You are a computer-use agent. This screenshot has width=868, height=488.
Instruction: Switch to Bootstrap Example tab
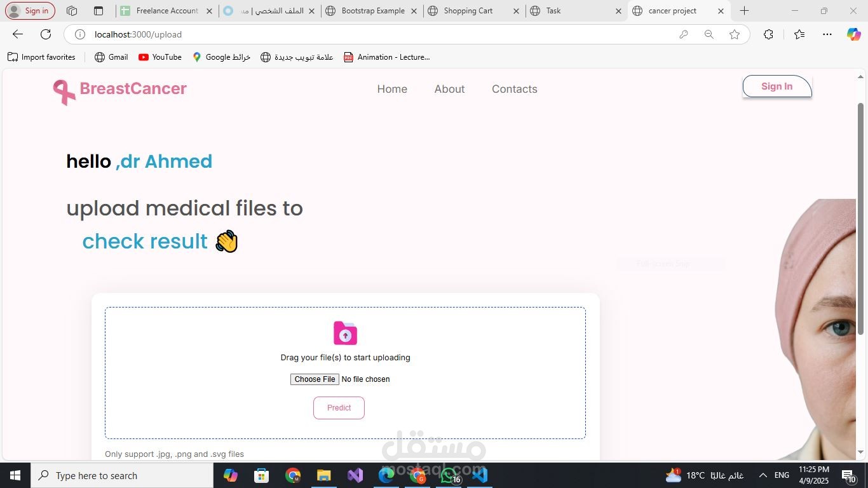tap(372, 11)
